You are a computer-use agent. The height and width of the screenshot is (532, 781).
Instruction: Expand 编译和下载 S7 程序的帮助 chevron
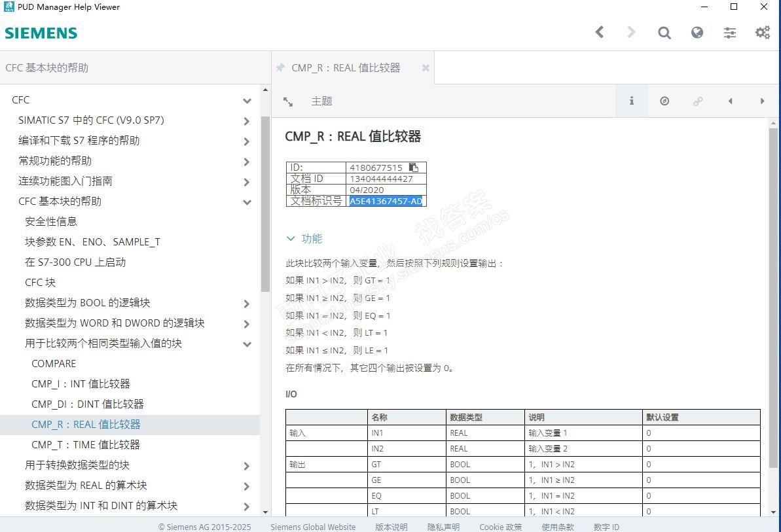tap(247, 141)
